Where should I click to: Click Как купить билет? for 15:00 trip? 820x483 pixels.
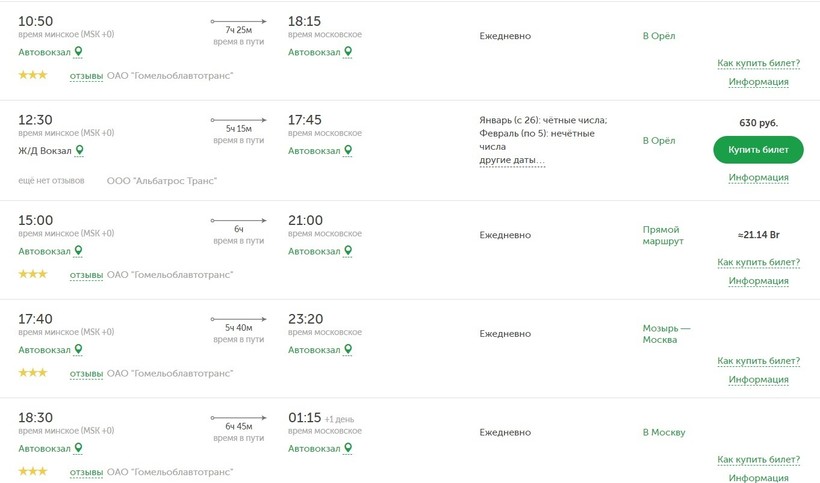pyautogui.click(x=758, y=263)
